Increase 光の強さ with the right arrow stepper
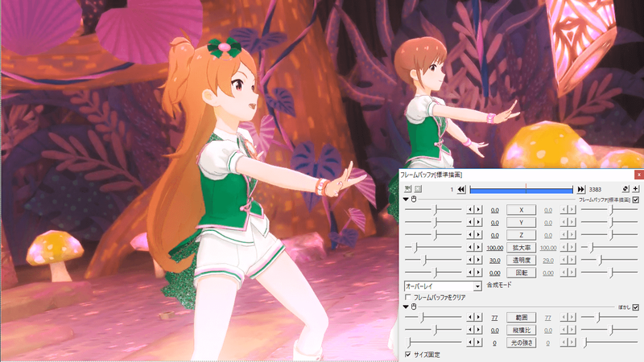 click(x=478, y=343)
